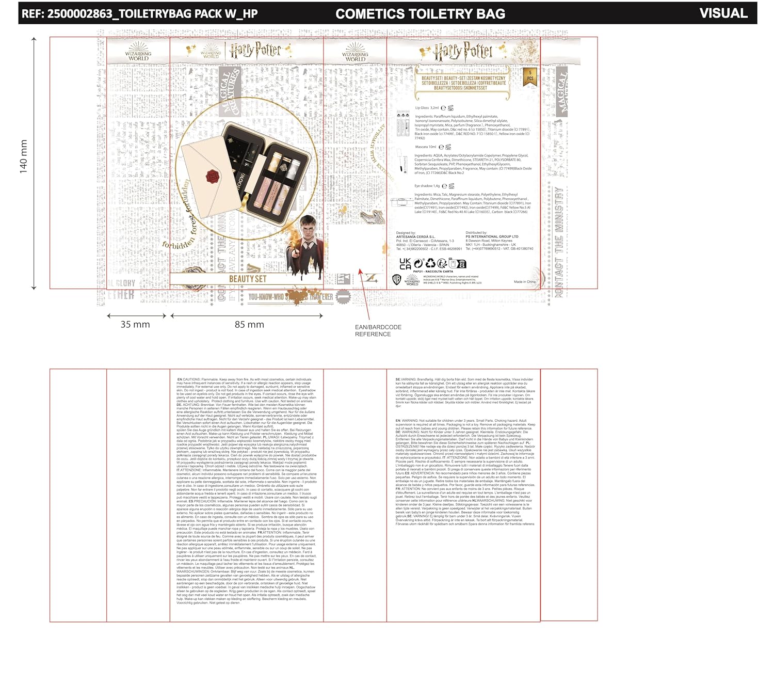774x700 pixels.
Task: Click the estimated e-mark next to Eye shadow
Action: pyautogui.click(x=444, y=186)
